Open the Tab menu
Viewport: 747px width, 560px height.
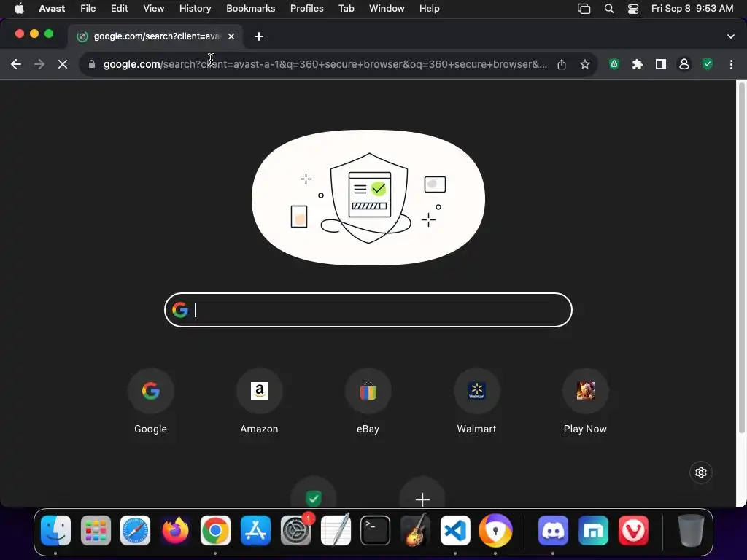[347, 9]
